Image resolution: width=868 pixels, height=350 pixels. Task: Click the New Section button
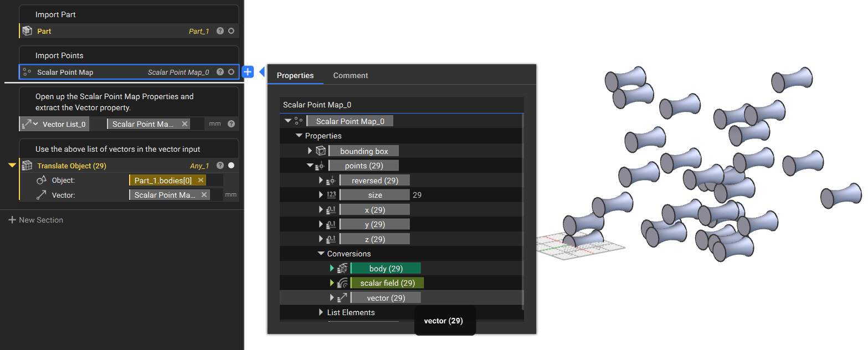pyautogui.click(x=35, y=219)
